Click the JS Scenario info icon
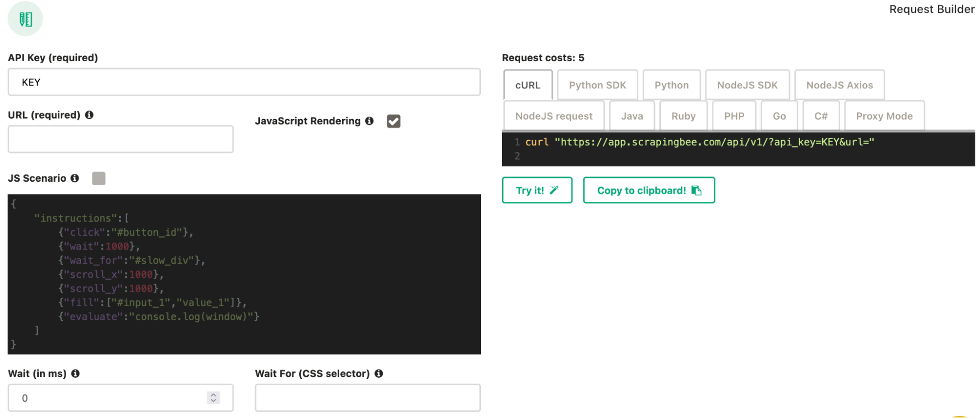Image resolution: width=980 pixels, height=418 pixels. tap(75, 178)
